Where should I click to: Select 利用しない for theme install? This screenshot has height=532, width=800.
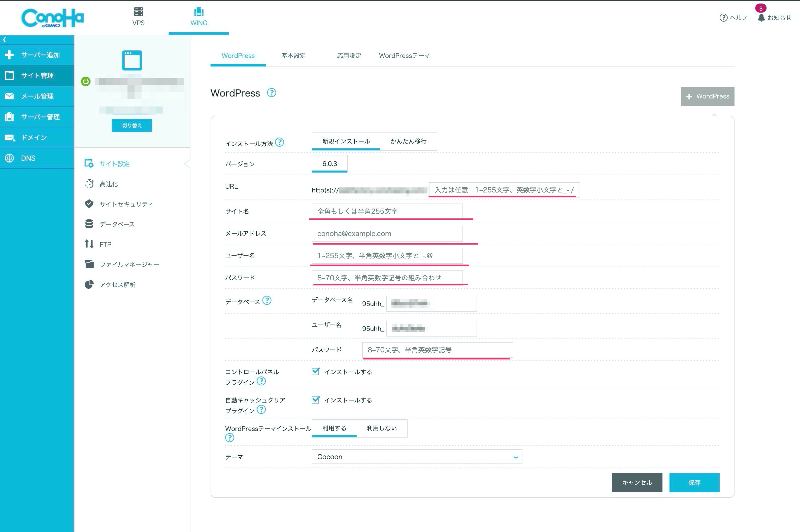coord(382,428)
